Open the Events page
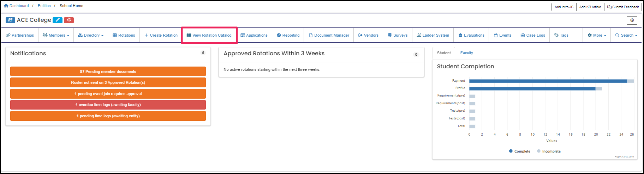 point(502,35)
